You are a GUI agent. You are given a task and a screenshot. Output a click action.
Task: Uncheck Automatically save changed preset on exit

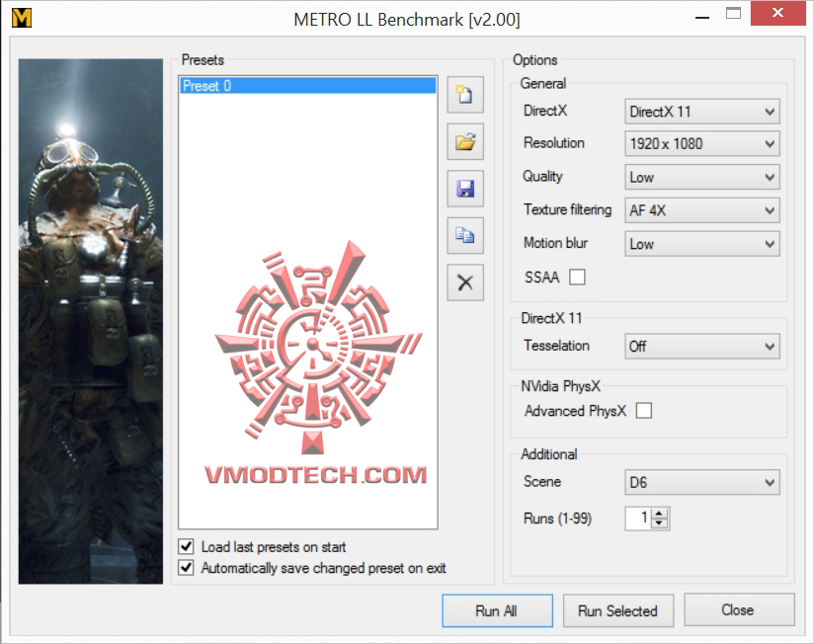[x=186, y=567]
